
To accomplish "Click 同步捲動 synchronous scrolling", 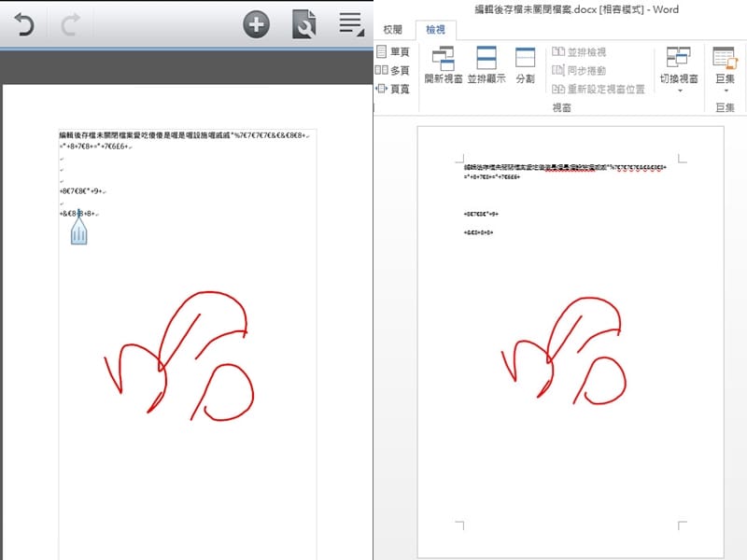I will [579, 71].
